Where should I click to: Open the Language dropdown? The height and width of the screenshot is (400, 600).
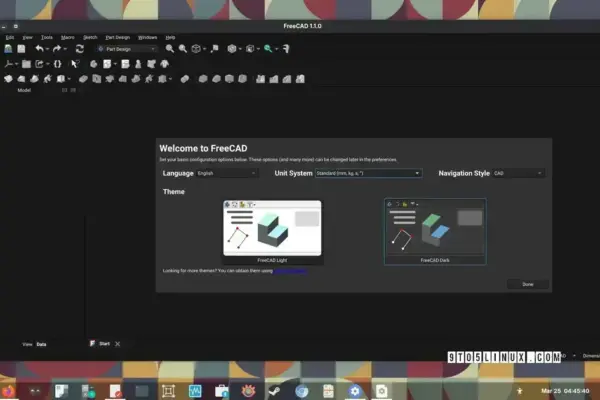click(227, 173)
